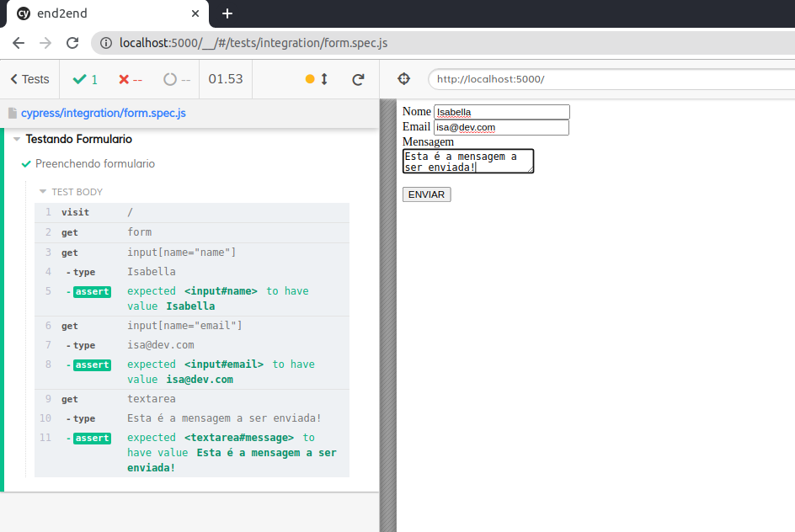Collapse the TEST BODY section
The width and height of the screenshot is (795, 532).
44,192
